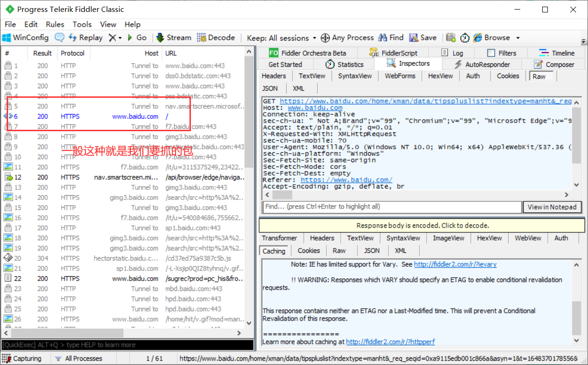Image resolution: width=588 pixels, height=365 pixels.
Task: Open the Remove (X) sessions dropdown
Action: pyautogui.click(x=115, y=38)
